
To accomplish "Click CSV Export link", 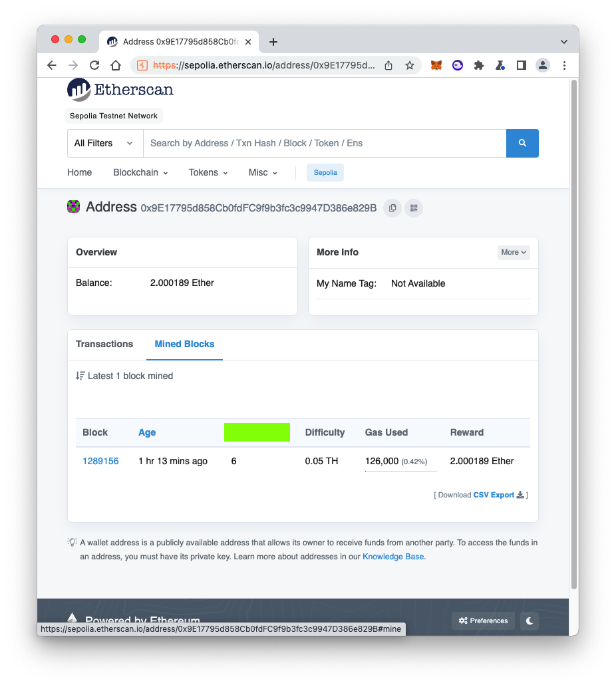I will [x=494, y=495].
